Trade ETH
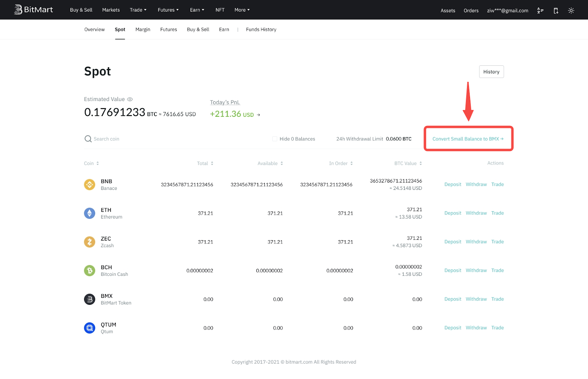The height and width of the screenshot is (379, 588). coord(498,213)
